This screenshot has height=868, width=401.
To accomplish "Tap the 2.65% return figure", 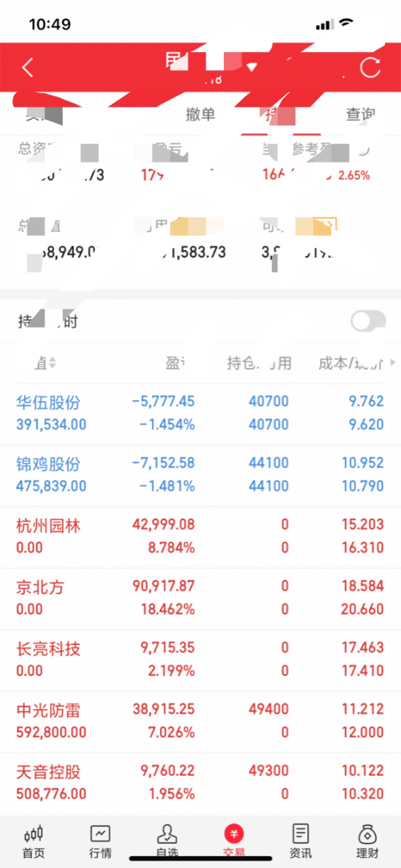I will tap(354, 175).
